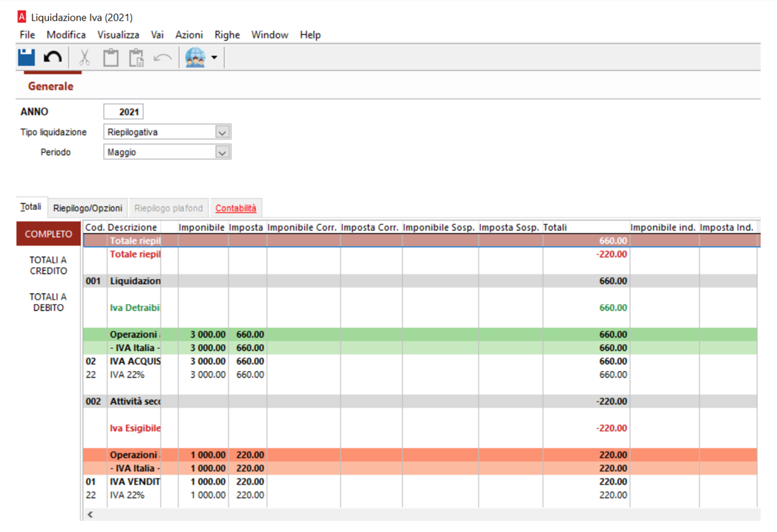Click the globe with people icon

click(x=195, y=57)
